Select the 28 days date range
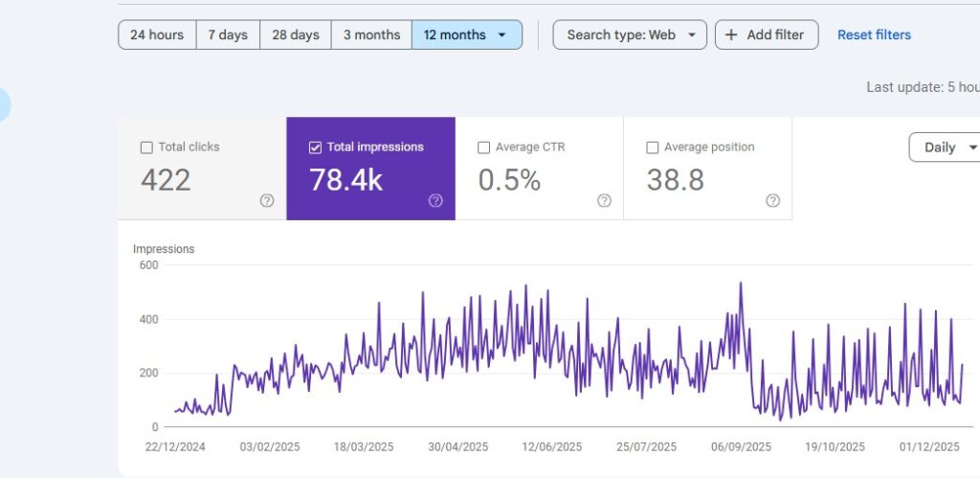980x478 pixels. click(296, 35)
